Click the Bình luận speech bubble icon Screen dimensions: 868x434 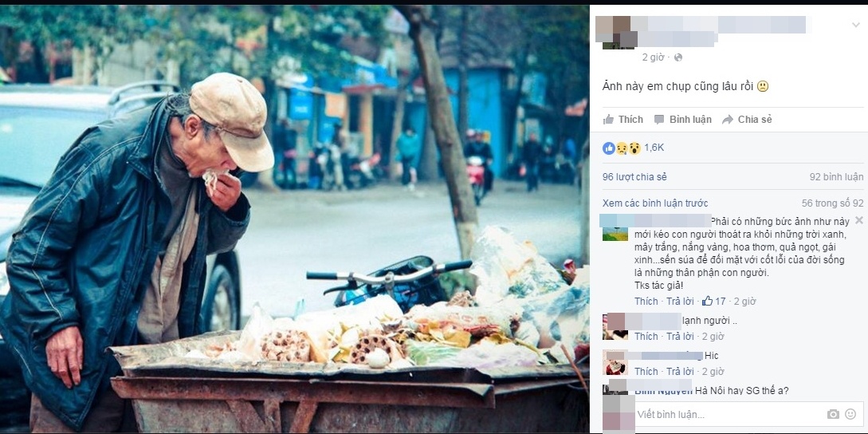click(658, 119)
